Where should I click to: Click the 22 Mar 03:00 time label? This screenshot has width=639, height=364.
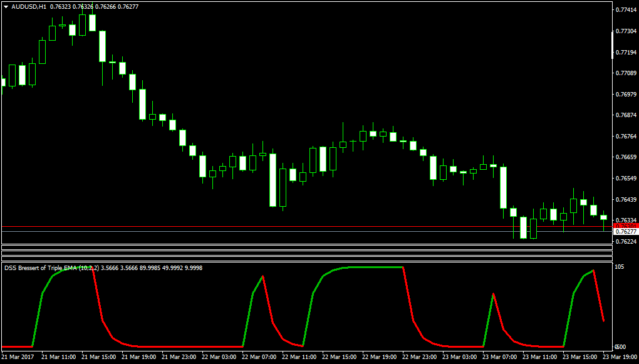coord(220,356)
